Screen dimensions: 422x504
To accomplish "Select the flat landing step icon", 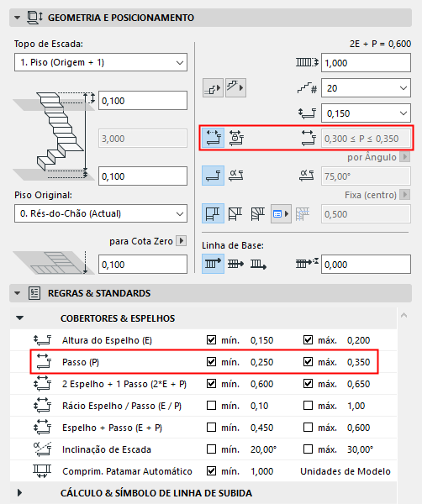I will (213, 176).
